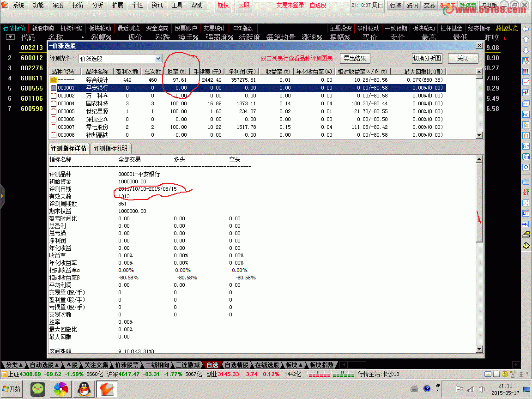Image resolution: width=532 pixels, height=399 pixels.
Task: Click the F12 icon in right sidebar
Action: click(526, 146)
